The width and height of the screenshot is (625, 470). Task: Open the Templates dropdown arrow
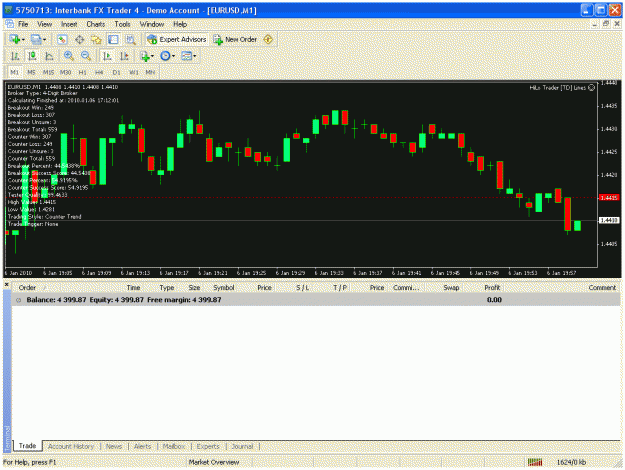(195, 56)
